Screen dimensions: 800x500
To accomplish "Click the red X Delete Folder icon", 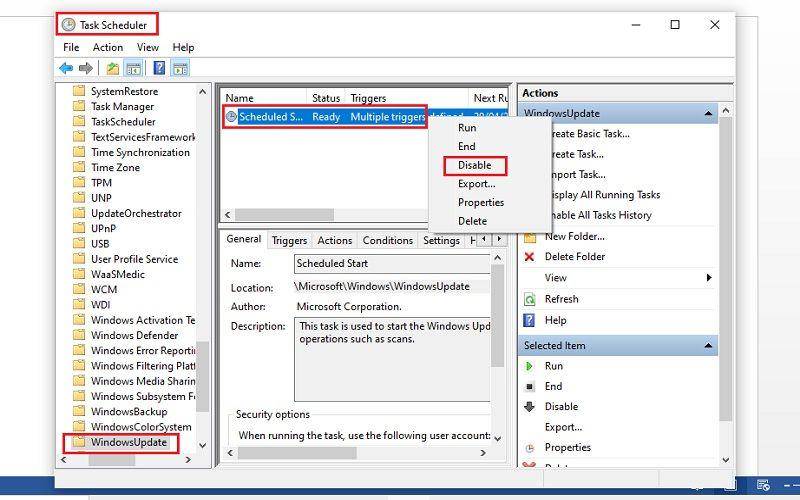I will pyautogui.click(x=530, y=257).
